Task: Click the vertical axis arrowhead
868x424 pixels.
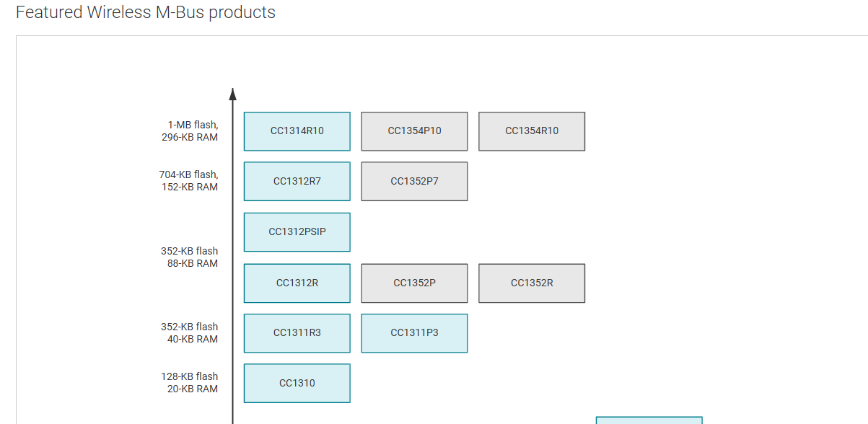Action: pyautogui.click(x=232, y=94)
